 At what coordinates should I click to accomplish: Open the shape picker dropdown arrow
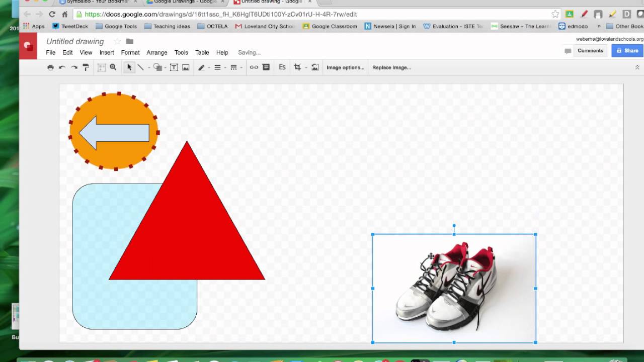(x=164, y=67)
